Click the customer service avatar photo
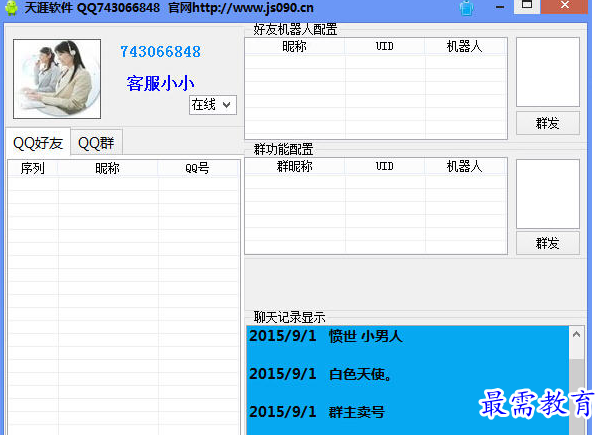 (x=57, y=79)
